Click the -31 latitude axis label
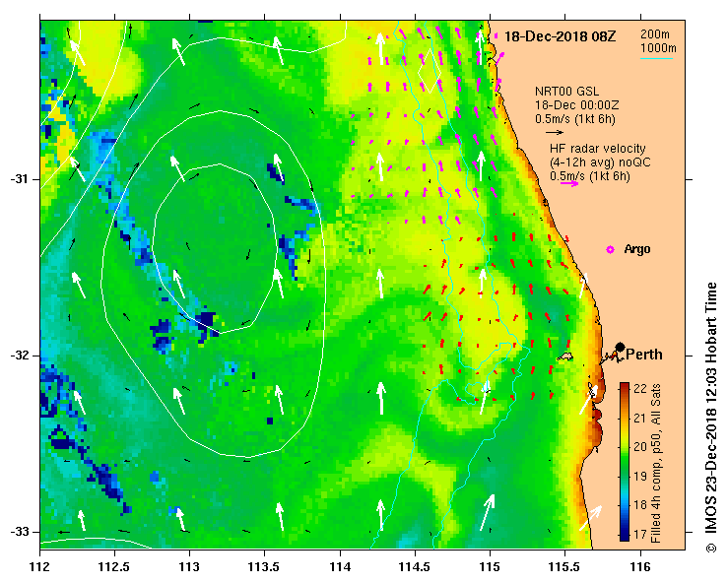Image resolution: width=728 pixels, height=583 pixels. coord(19,178)
